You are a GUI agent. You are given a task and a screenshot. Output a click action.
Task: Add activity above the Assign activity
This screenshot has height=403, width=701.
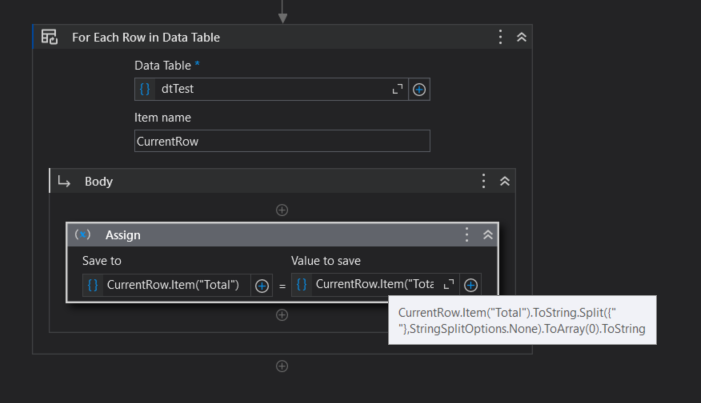[x=282, y=210]
